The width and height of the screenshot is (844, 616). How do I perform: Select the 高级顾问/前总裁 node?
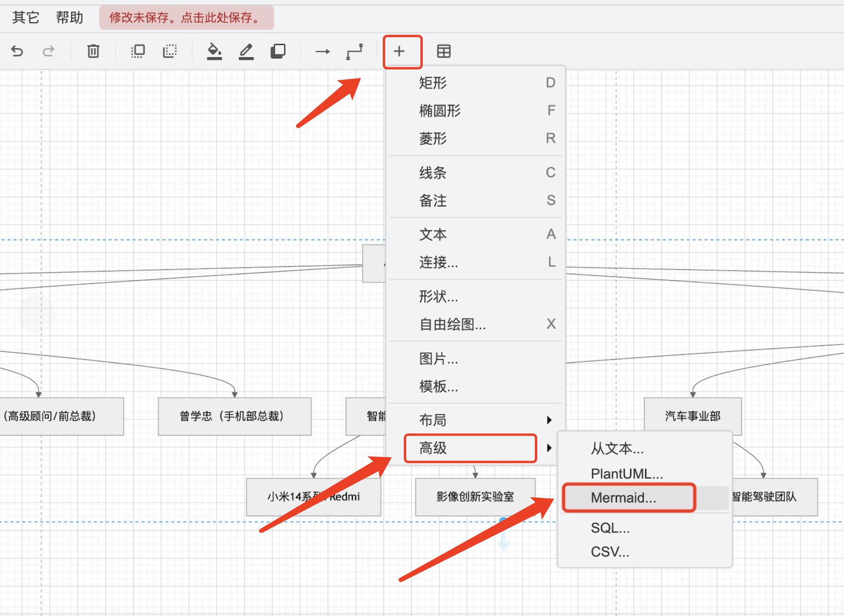click(x=62, y=416)
